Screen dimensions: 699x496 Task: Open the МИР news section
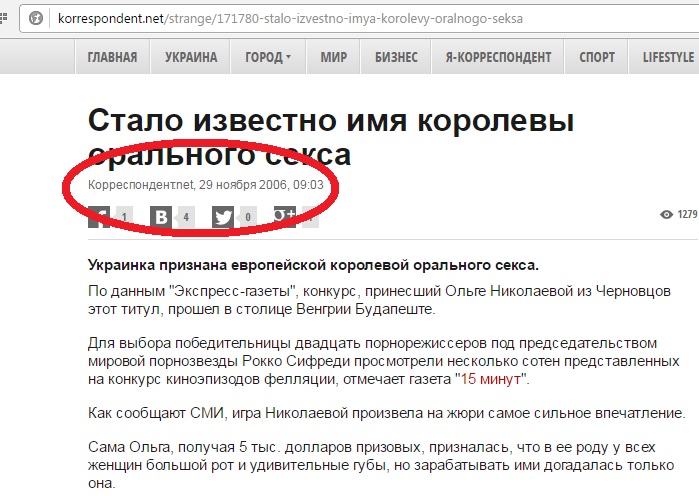334,57
